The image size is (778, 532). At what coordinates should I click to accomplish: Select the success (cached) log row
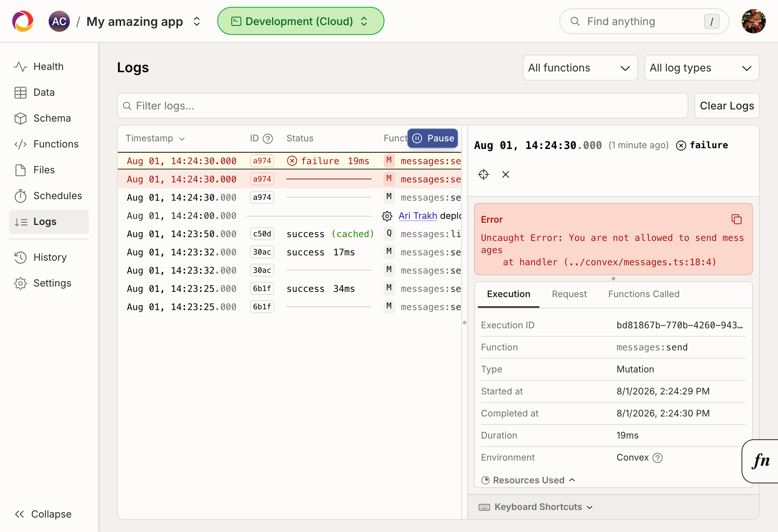coord(289,234)
